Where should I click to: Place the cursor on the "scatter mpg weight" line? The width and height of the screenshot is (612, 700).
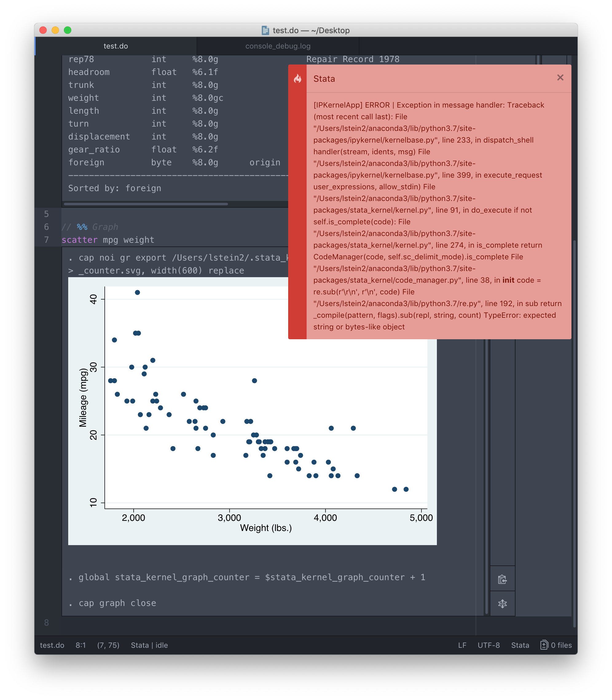pos(108,239)
